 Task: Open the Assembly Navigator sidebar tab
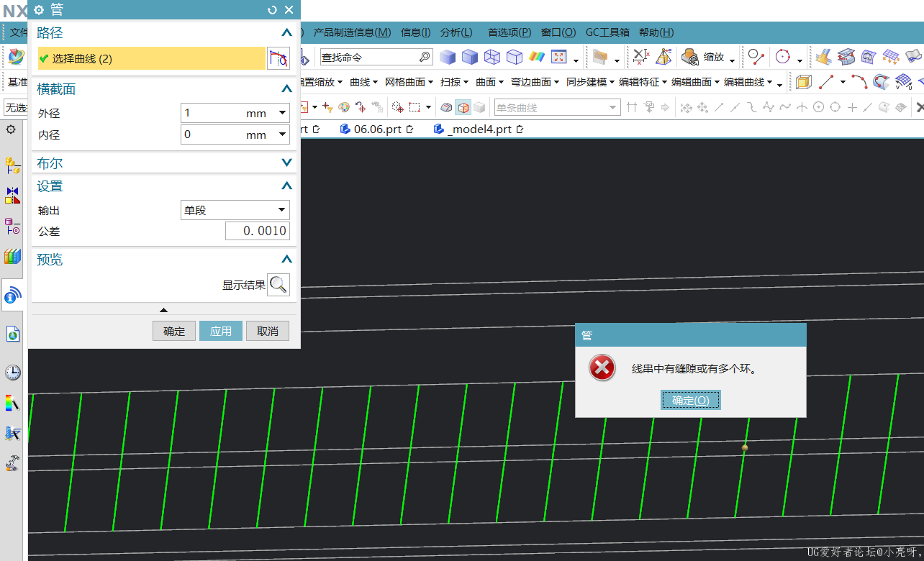[x=13, y=166]
